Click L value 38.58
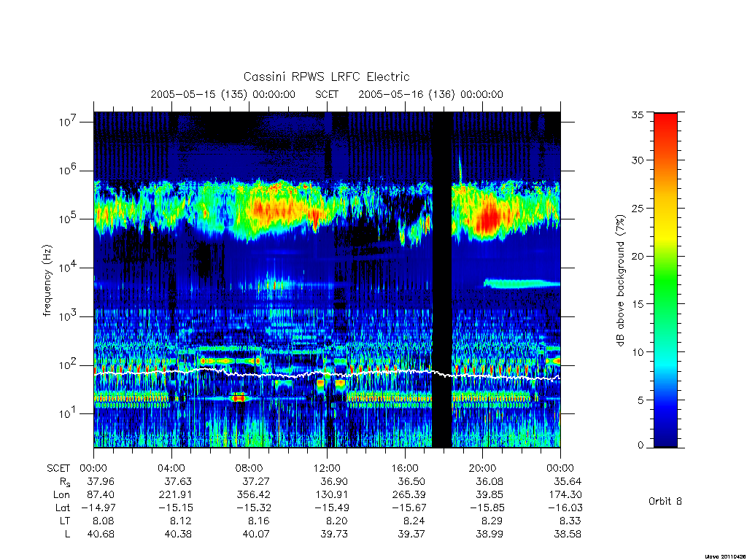The height and width of the screenshot is (560, 747). 568,534
